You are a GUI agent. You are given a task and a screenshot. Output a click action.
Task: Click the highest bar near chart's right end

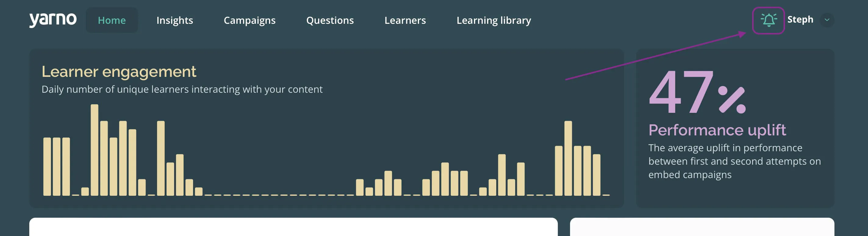(x=568, y=158)
